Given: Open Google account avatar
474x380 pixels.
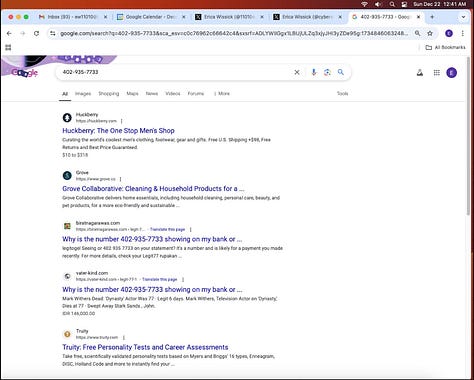Looking at the screenshot, I should [x=452, y=72].
